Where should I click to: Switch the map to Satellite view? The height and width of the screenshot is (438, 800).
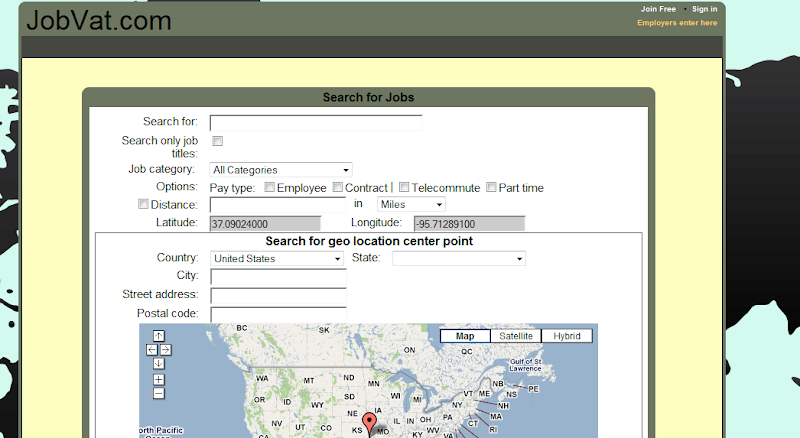coord(516,336)
